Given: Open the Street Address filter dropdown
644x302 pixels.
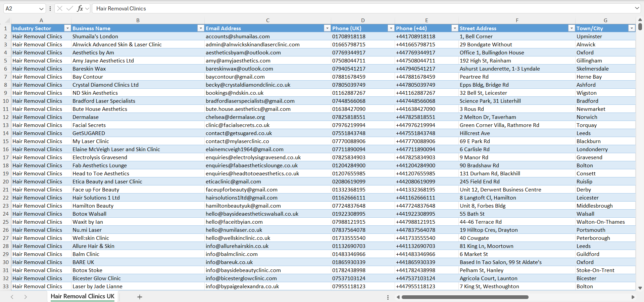Looking at the screenshot, I should point(572,28).
